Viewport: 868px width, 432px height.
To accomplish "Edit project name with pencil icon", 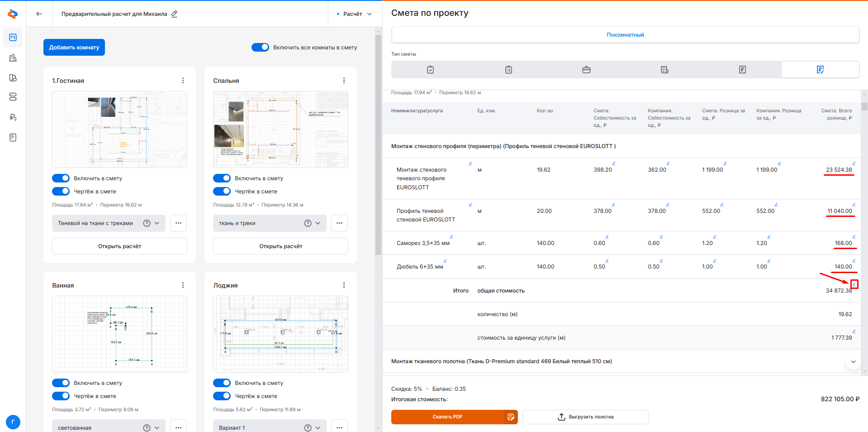I will 175,14.
